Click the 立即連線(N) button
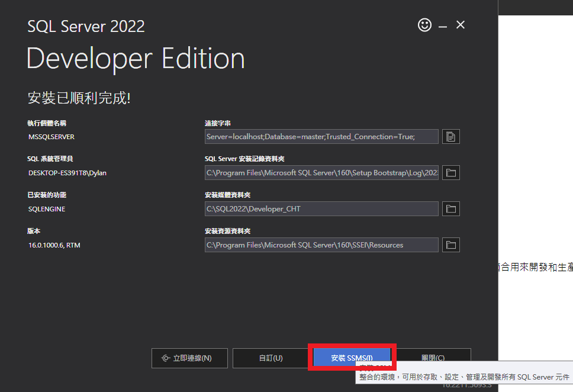 coord(189,358)
